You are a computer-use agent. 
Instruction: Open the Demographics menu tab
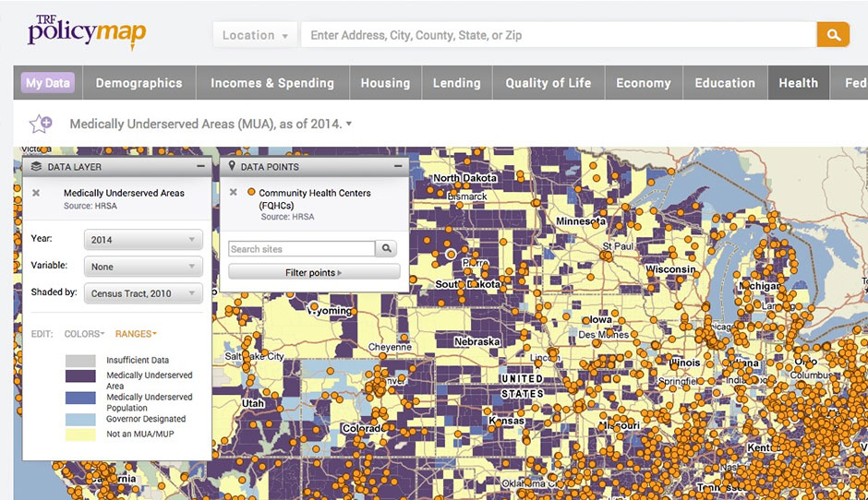click(x=139, y=83)
